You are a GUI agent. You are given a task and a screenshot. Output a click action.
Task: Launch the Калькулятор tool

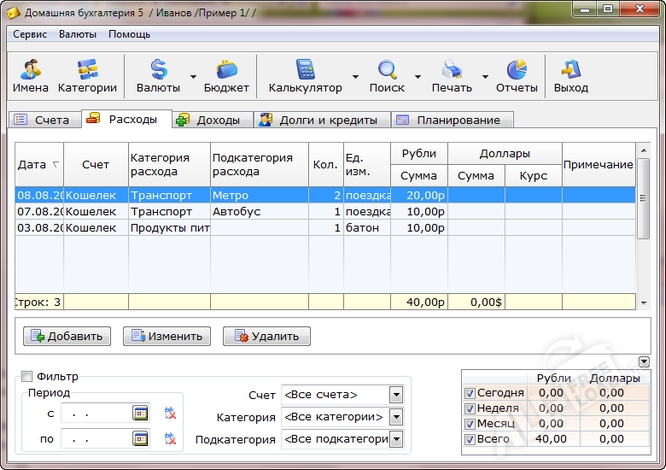305,76
